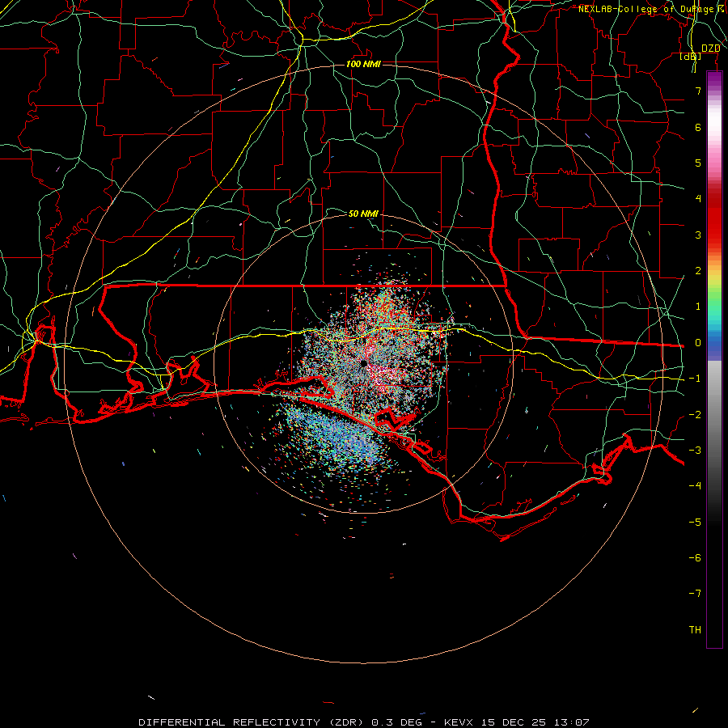Click the "2" value on the color scale
The width and height of the screenshot is (728, 728).
click(x=698, y=271)
